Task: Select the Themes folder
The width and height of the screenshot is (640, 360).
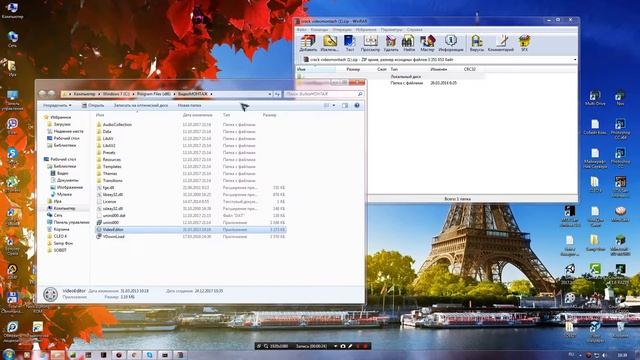Action: pos(110,173)
